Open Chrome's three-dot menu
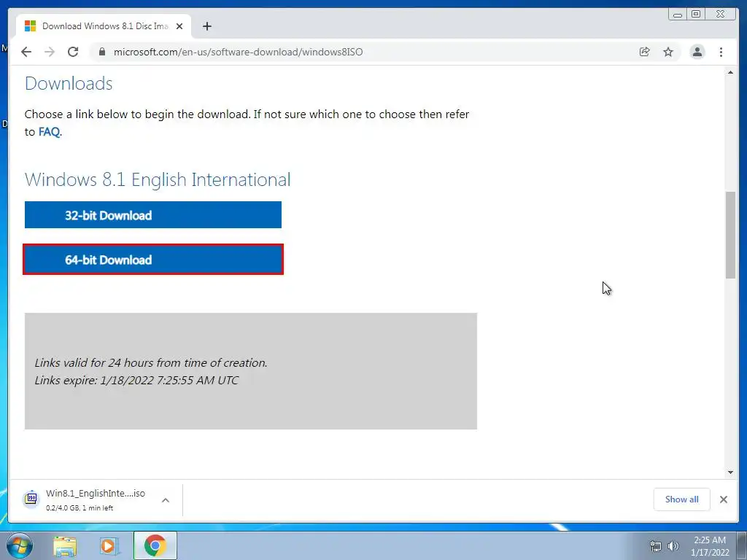Image resolution: width=747 pixels, height=560 pixels. tap(721, 52)
